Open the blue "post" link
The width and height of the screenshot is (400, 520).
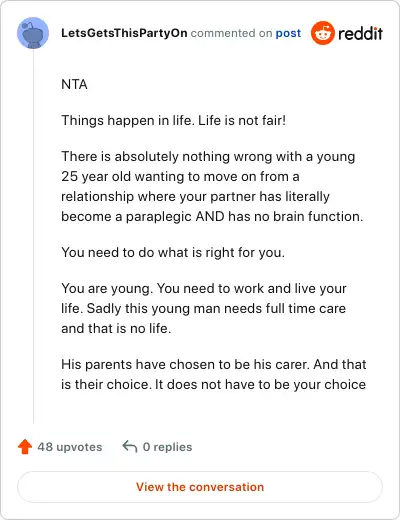coord(288,33)
